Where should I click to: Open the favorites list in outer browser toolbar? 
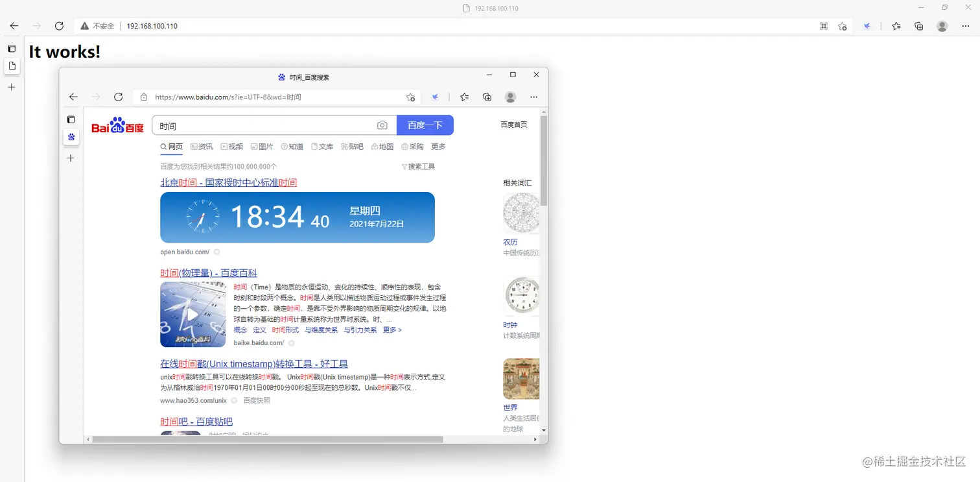tap(896, 26)
